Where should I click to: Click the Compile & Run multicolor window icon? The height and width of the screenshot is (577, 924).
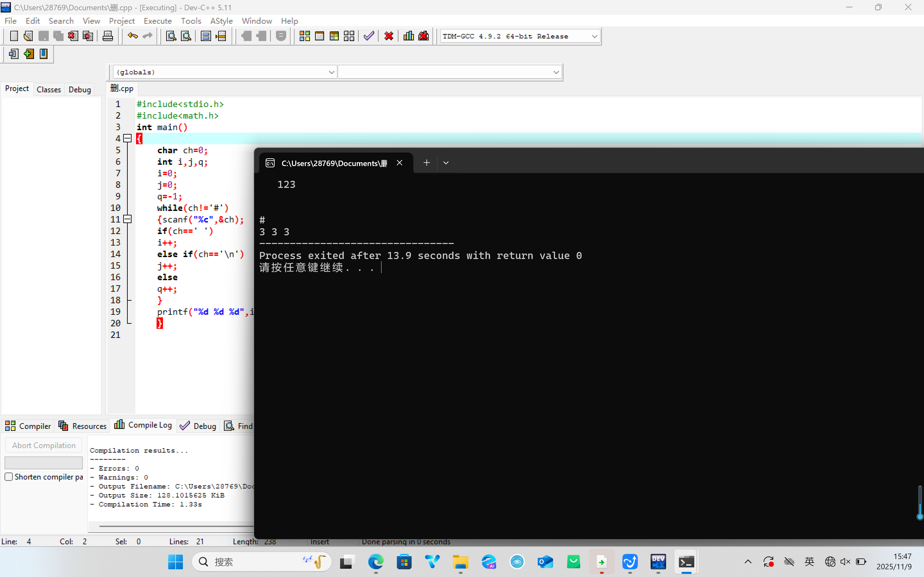coord(334,36)
